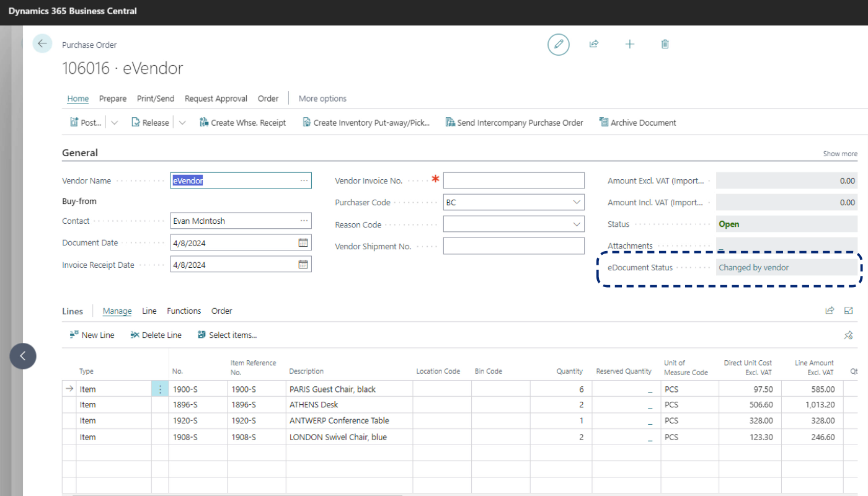Image resolution: width=868 pixels, height=496 pixels.
Task: Click the Vendor Invoice No. field
Action: tap(514, 180)
